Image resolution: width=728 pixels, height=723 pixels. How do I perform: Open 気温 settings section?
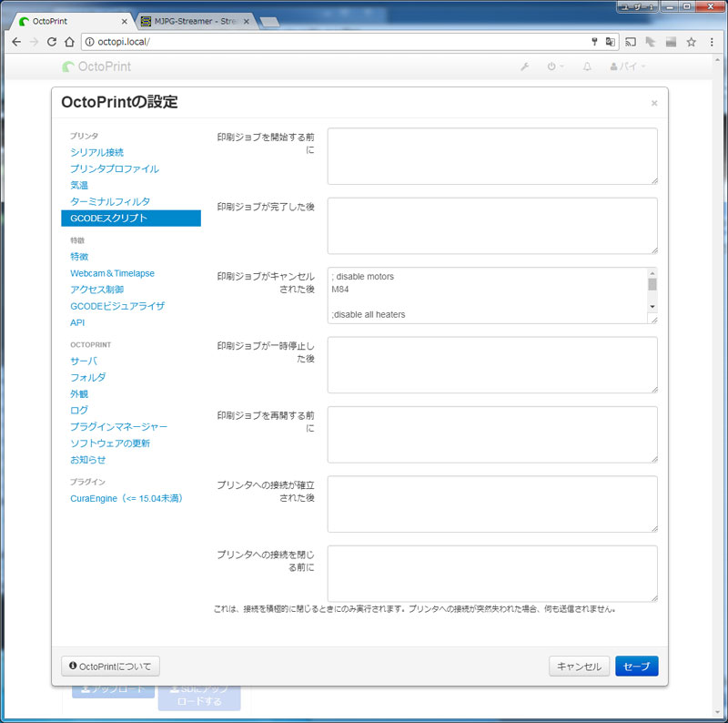[x=79, y=185]
